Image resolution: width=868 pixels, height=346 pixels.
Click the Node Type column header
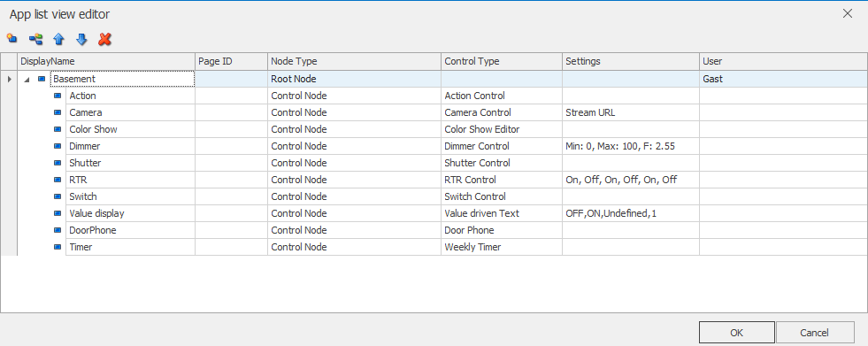coord(354,61)
